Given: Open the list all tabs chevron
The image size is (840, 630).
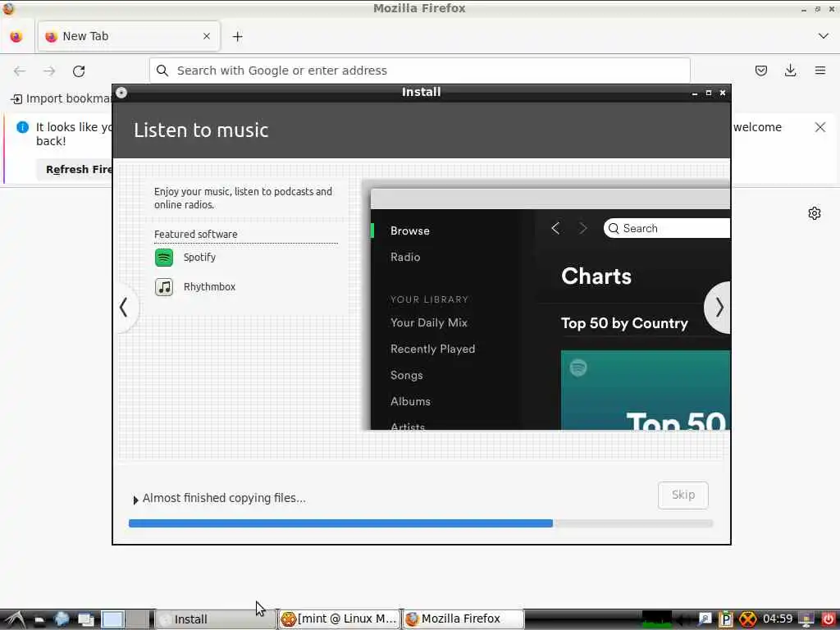Looking at the screenshot, I should (824, 36).
